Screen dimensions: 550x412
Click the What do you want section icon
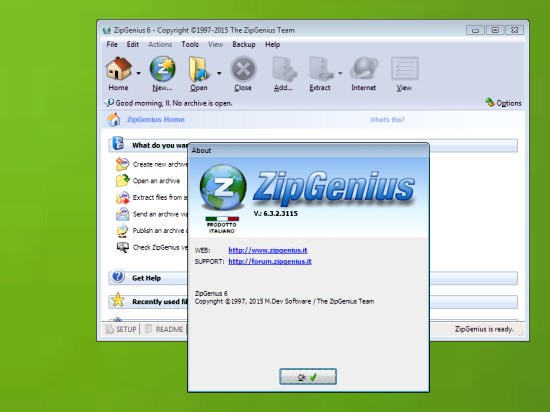(x=118, y=144)
